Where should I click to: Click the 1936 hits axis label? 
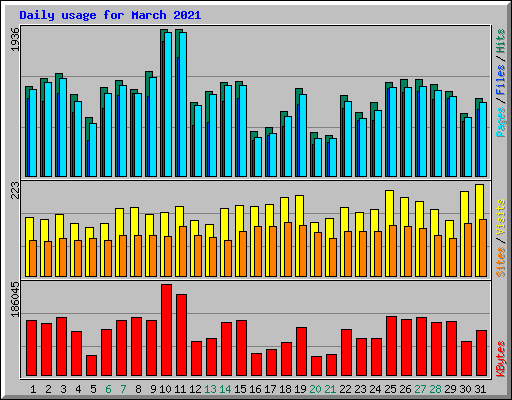point(15,40)
